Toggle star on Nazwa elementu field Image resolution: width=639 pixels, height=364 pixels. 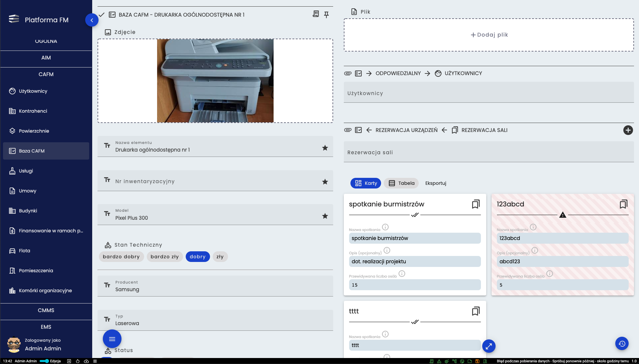[x=325, y=148]
